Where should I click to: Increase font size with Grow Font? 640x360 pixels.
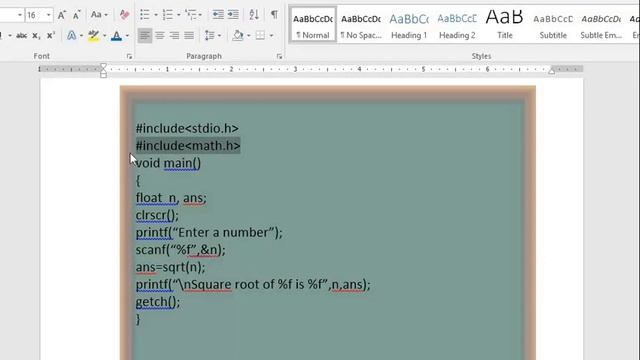[62, 16]
